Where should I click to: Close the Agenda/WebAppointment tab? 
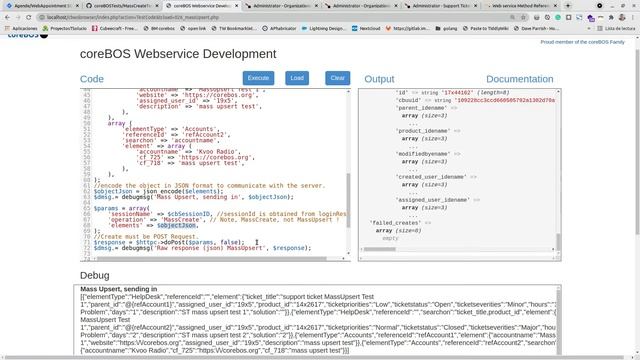tap(77, 6)
